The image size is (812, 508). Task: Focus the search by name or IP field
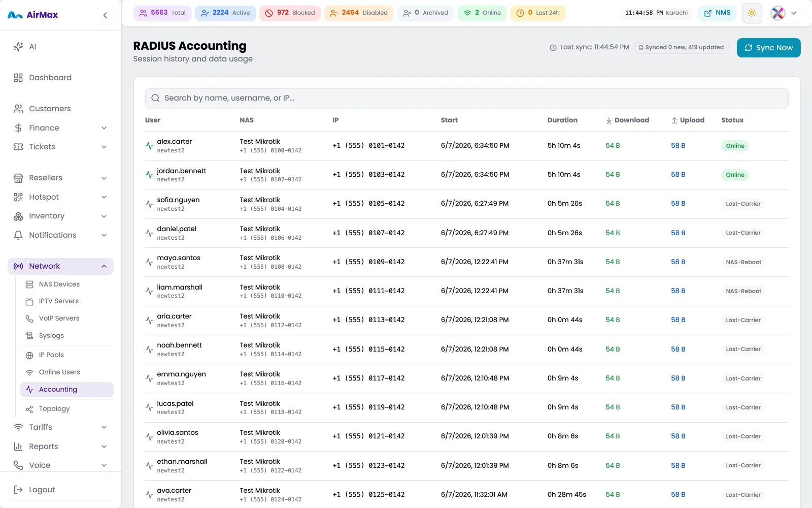pyautogui.click(x=466, y=98)
